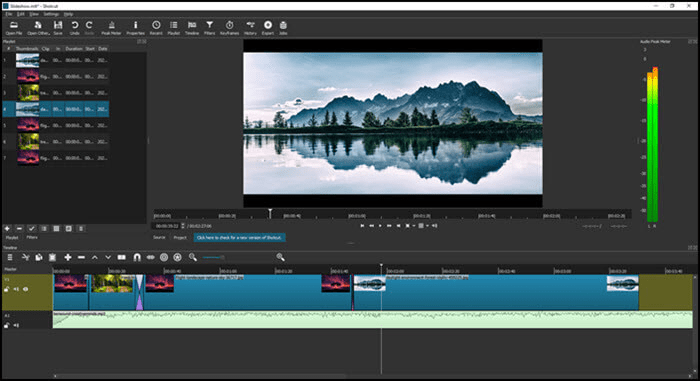Append clip to timeline with plus icon

pos(68,257)
